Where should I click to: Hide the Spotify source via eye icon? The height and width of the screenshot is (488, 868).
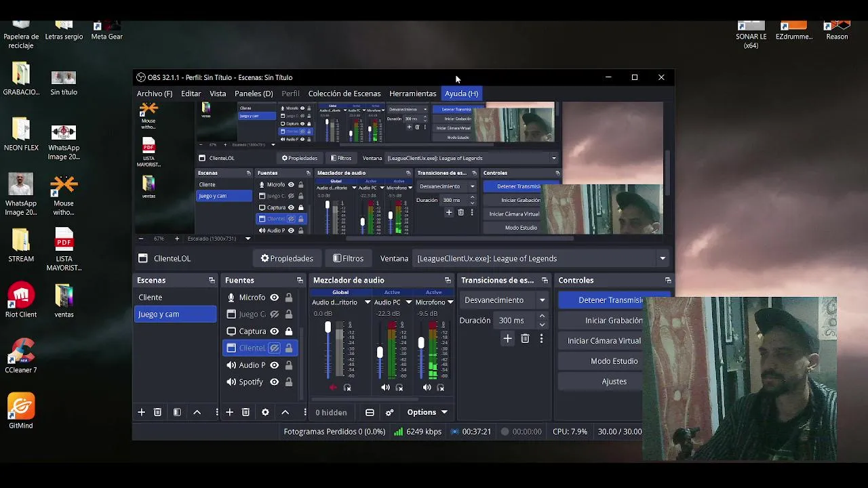pos(275,382)
